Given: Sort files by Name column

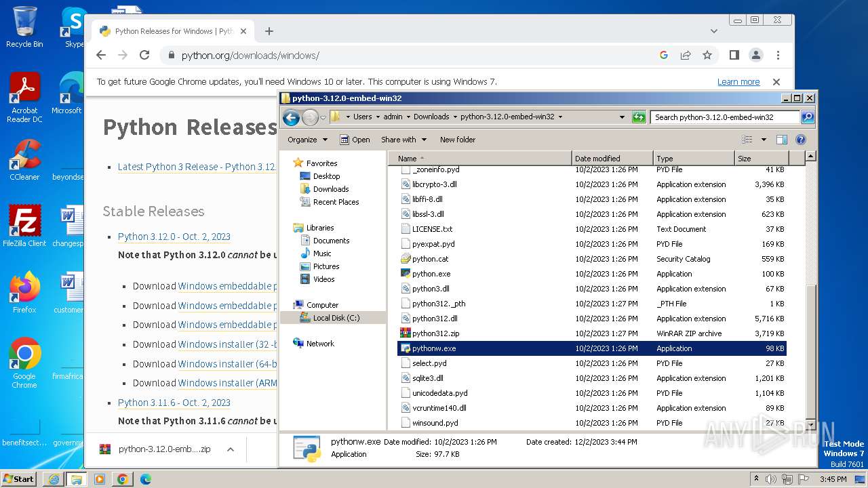Looking at the screenshot, I should click(480, 159).
